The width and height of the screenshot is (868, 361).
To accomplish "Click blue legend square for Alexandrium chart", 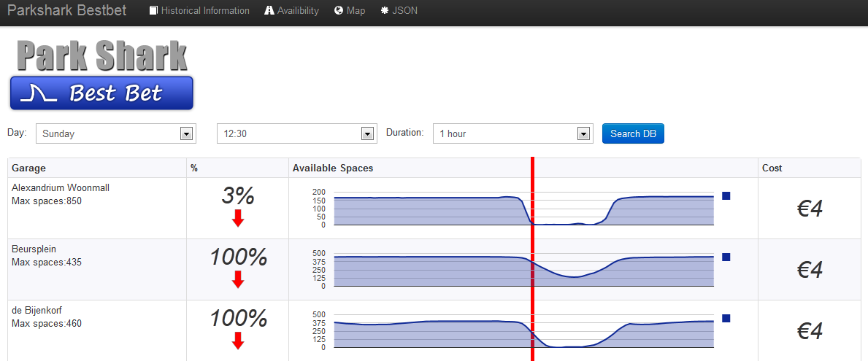I will coord(726,195).
